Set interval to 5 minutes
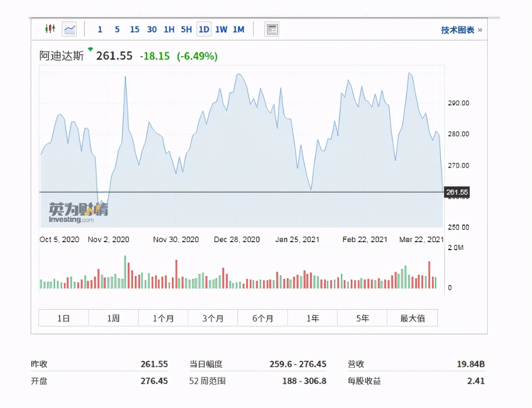Viewport: 532px width, 408px height. point(117,29)
